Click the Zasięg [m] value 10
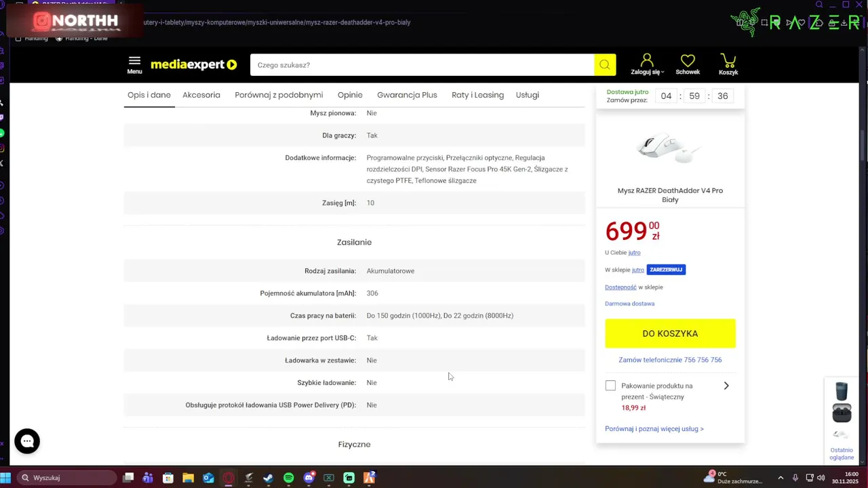 370,203
